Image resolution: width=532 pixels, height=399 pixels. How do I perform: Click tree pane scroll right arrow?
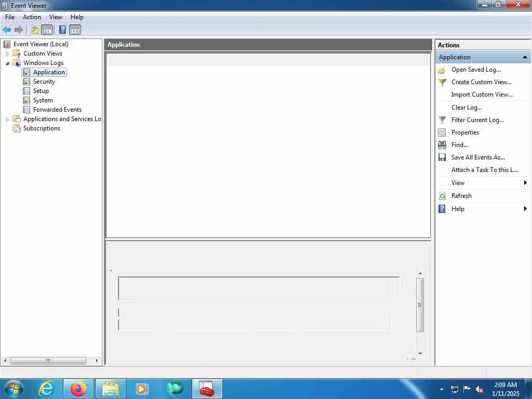pos(97,361)
